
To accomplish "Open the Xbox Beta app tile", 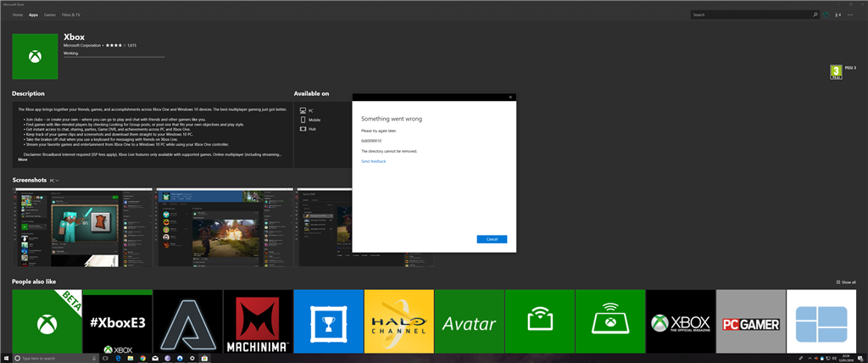I will coord(47,321).
